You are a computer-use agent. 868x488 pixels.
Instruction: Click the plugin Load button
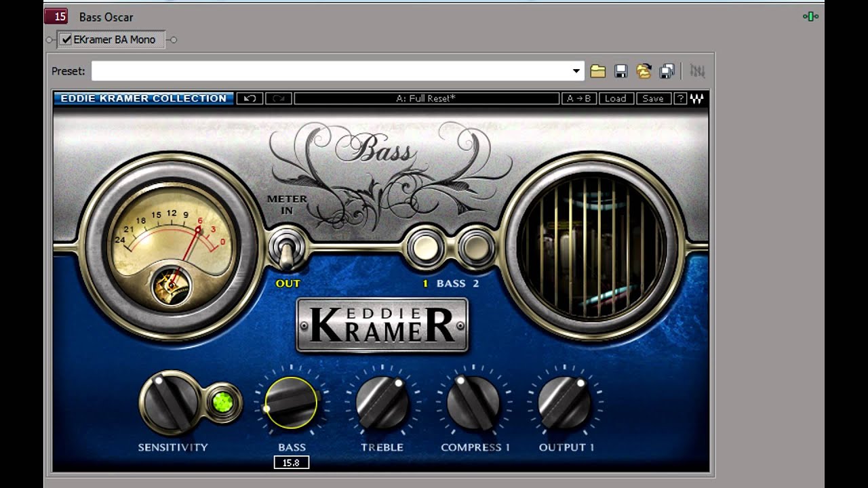click(x=616, y=98)
